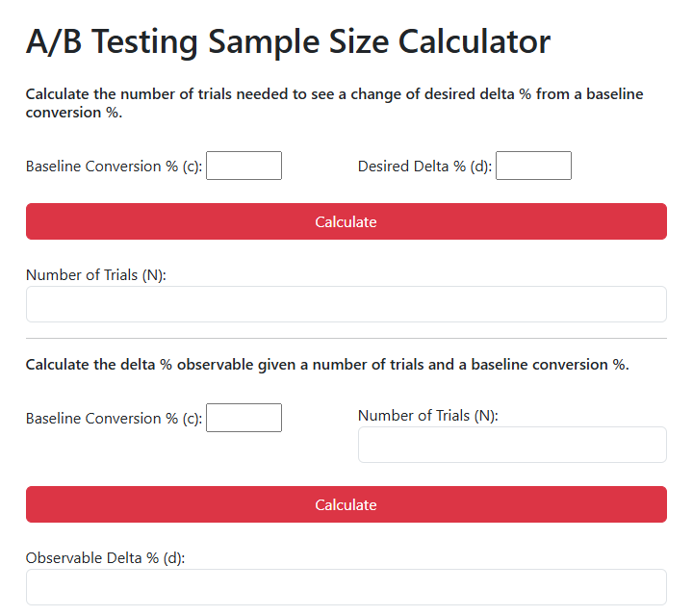This screenshot has height=616, width=693.
Task: Click the bold 'Calculate the number of trials' description
Action: (x=335, y=103)
